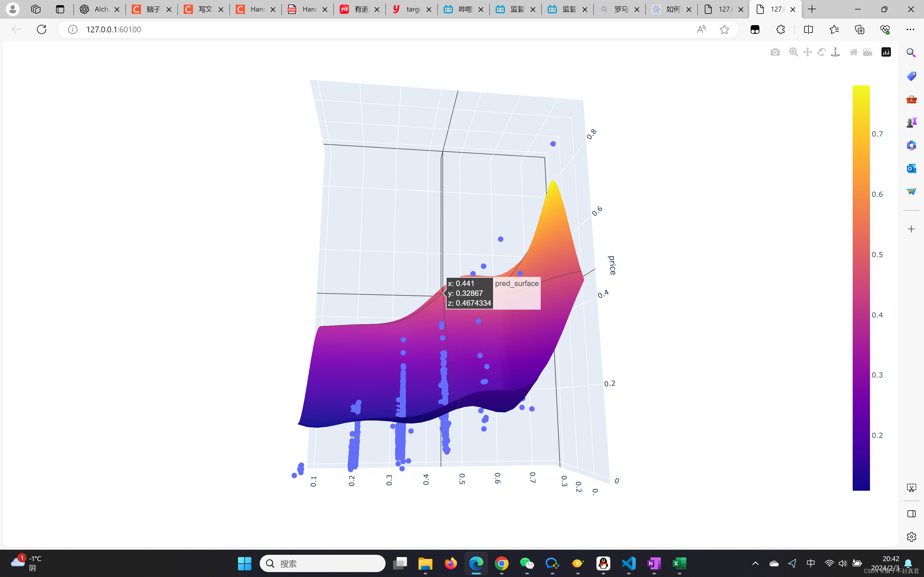
Task: Click the topmost blue scatter point
Action: pos(553,144)
